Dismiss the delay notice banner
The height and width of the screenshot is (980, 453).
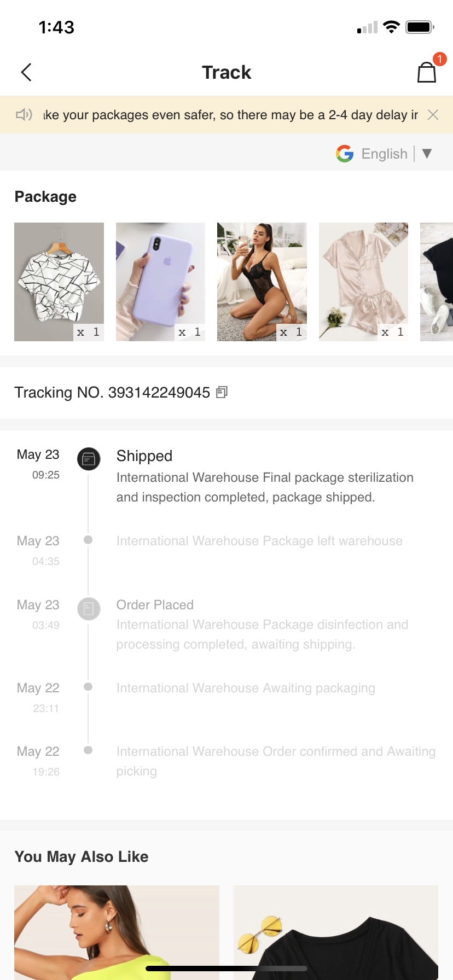433,115
